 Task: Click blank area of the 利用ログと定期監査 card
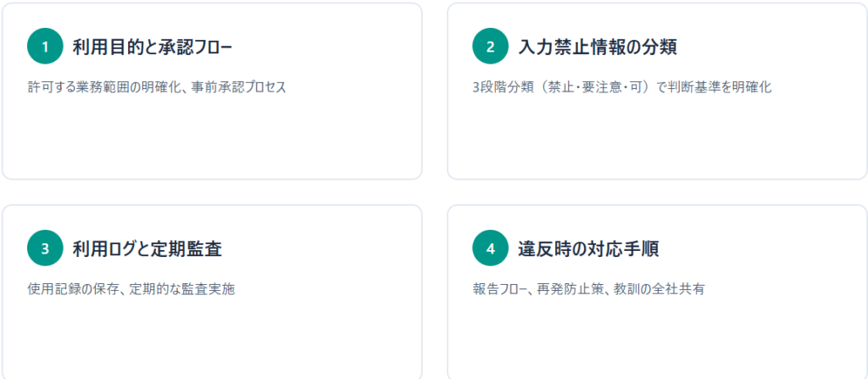click(212, 339)
